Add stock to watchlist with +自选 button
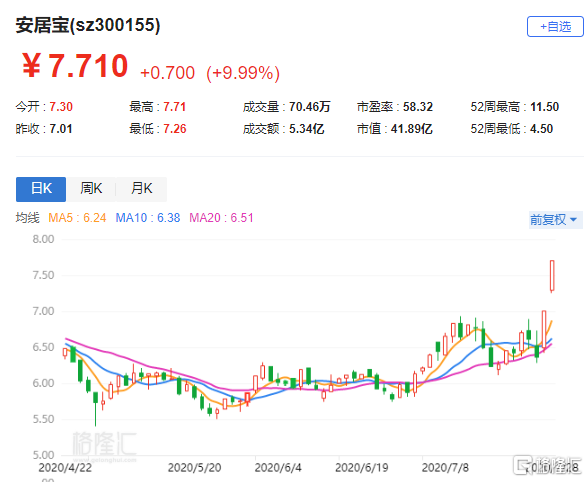Image resolution: width=588 pixels, height=482 pixels. coord(555,26)
